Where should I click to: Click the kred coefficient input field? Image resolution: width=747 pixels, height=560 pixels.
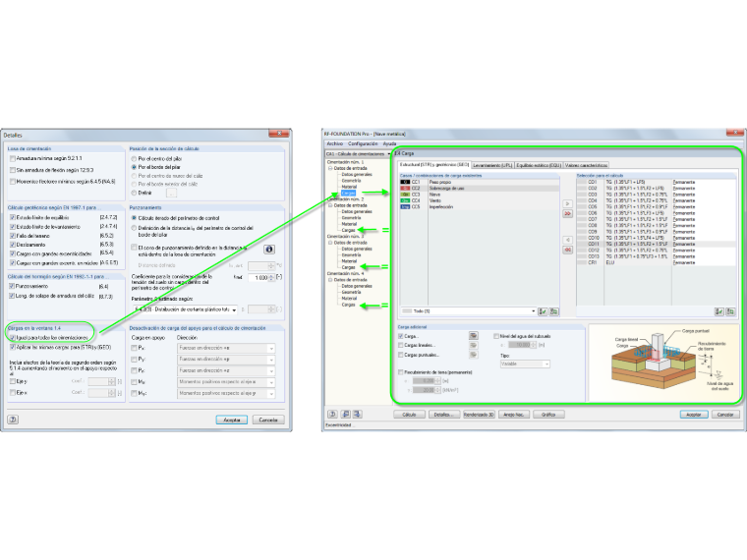click(x=259, y=278)
